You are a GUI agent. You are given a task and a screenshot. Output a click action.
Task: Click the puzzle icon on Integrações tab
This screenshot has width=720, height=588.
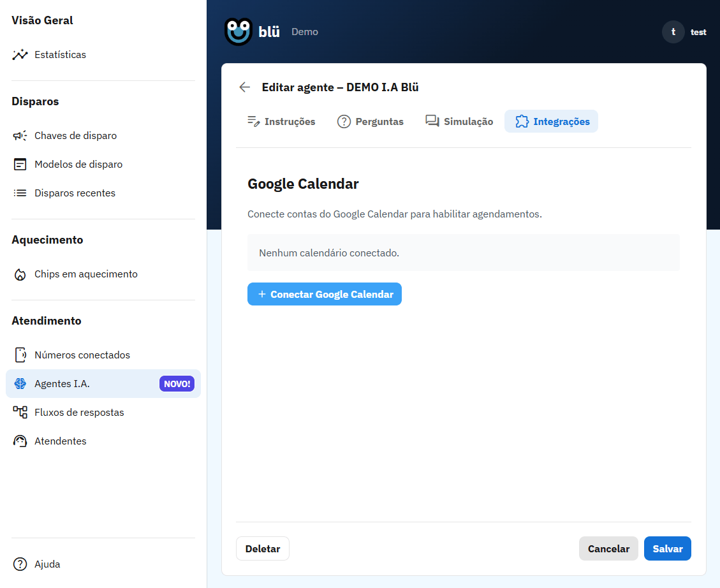[522, 121]
